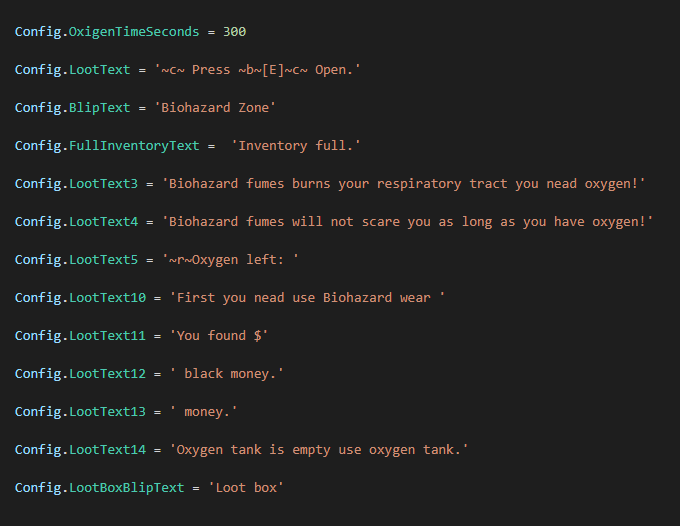Click the LootText3 property name
The image size is (680, 526).
(103, 184)
